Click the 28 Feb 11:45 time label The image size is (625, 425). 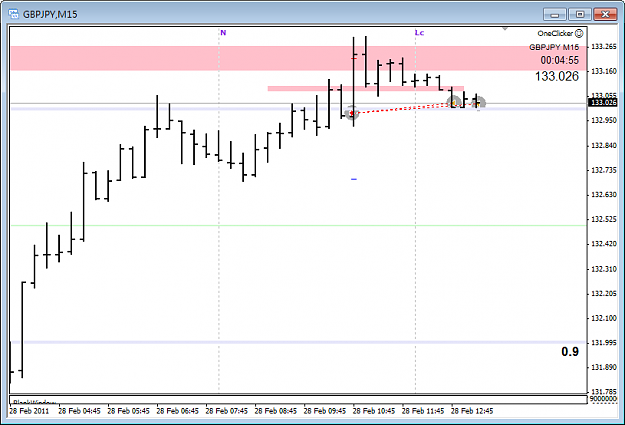pyautogui.click(x=423, y=411)
